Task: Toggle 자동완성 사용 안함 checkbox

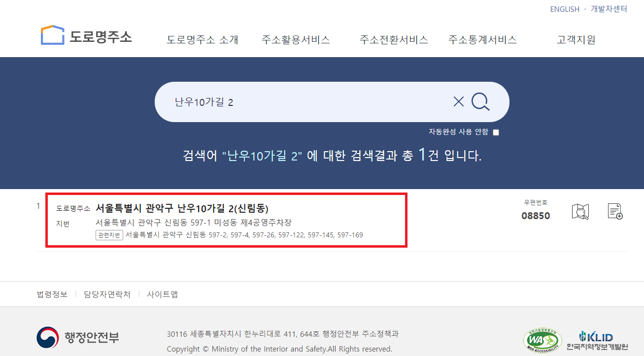Action: point(496,132)
